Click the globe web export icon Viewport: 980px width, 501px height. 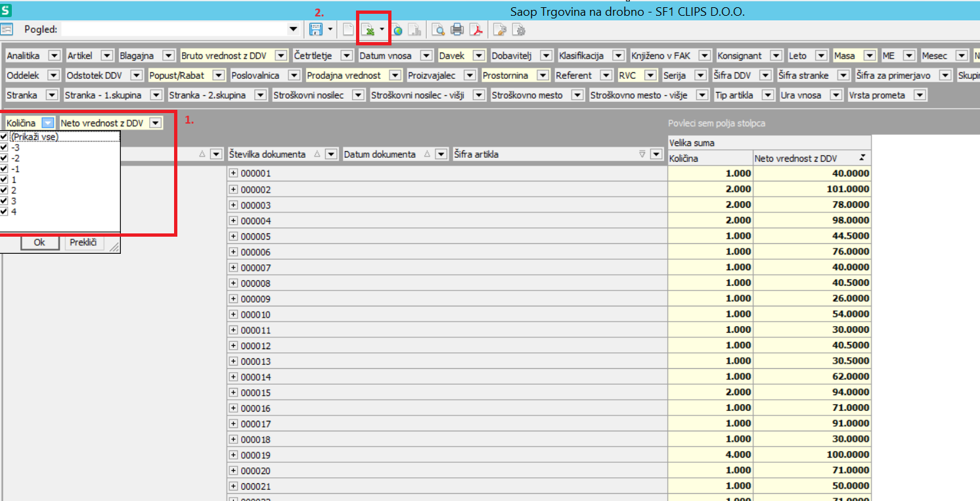tap(397, 30)
